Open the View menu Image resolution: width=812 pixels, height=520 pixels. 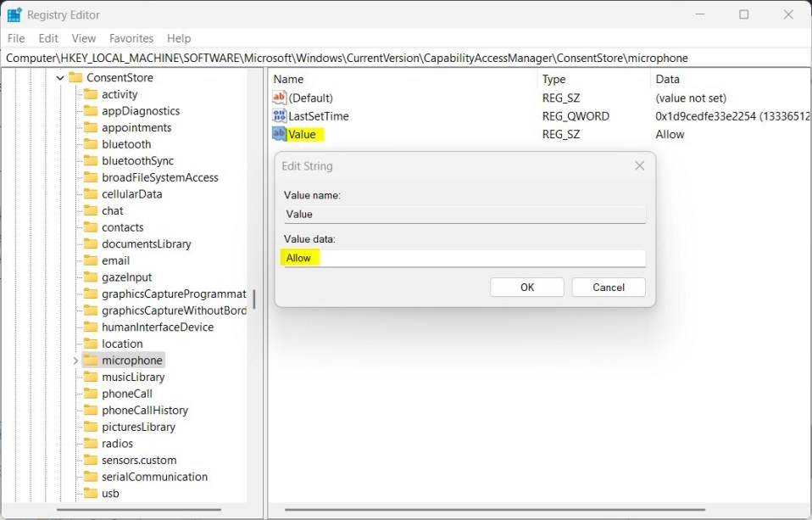(x=83, y=38)
